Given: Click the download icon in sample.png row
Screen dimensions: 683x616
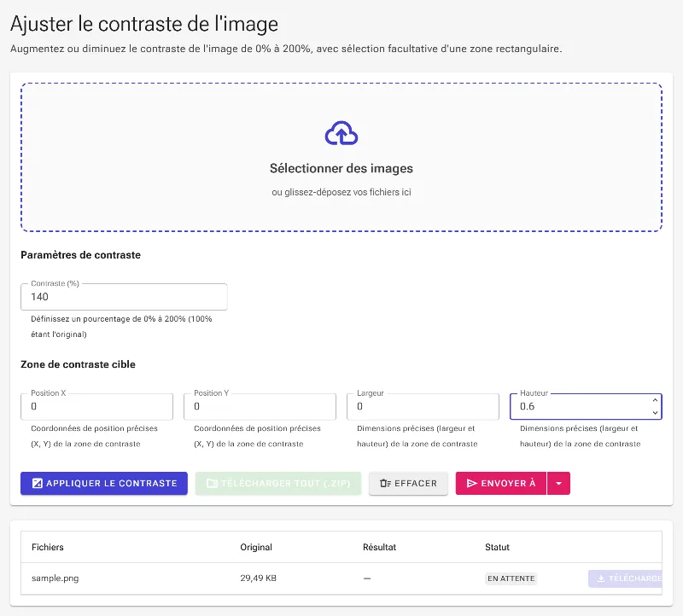Looking at the screenshot, I should (x=601, y=578).
